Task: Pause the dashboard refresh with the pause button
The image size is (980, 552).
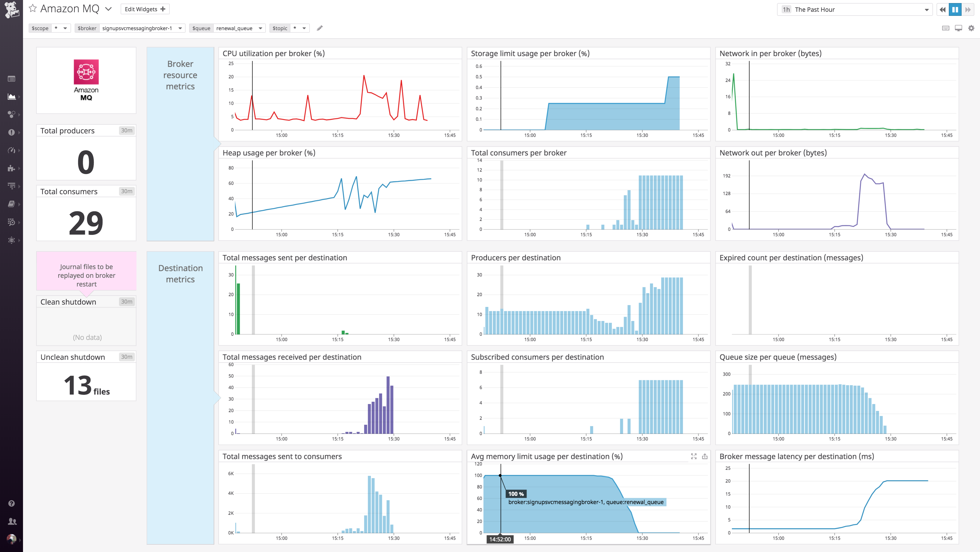Action: (x=955, y=9)
